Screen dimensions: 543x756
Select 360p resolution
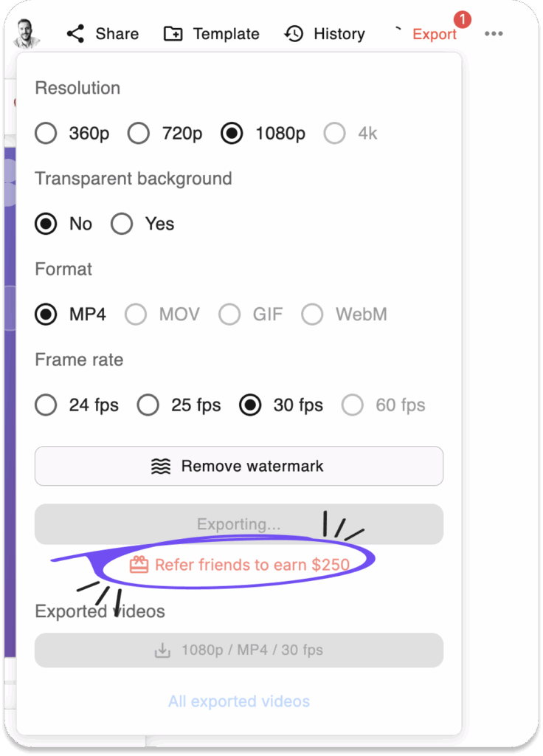click(46, 134)
